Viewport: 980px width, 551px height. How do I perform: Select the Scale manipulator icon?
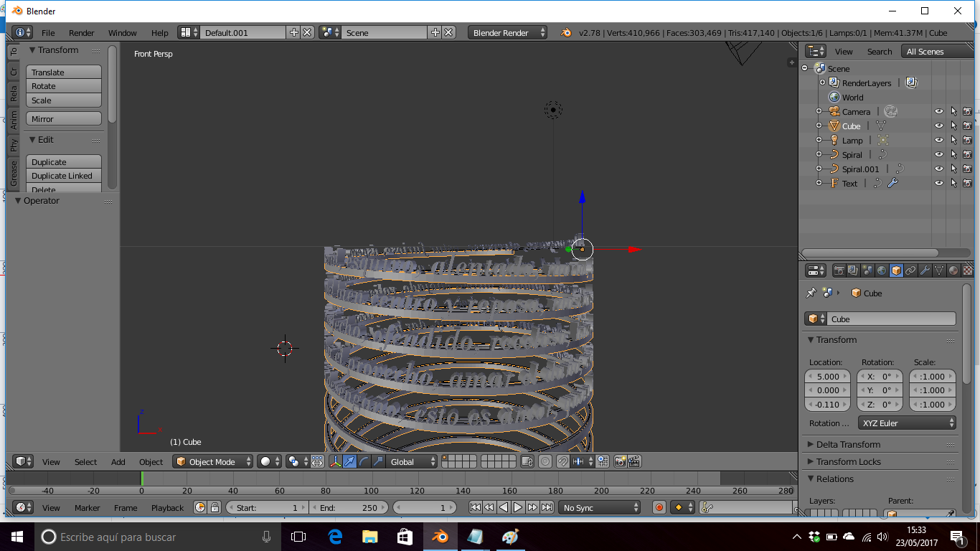[378, 461]
